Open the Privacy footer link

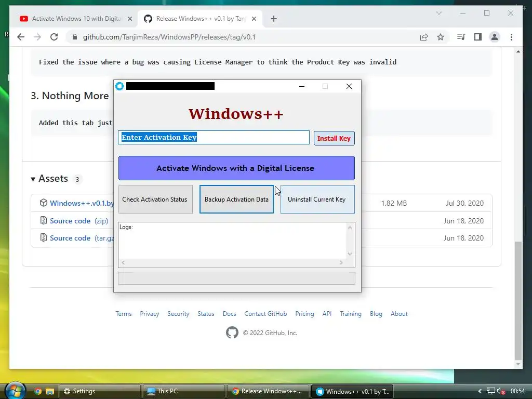coord(150,314)
